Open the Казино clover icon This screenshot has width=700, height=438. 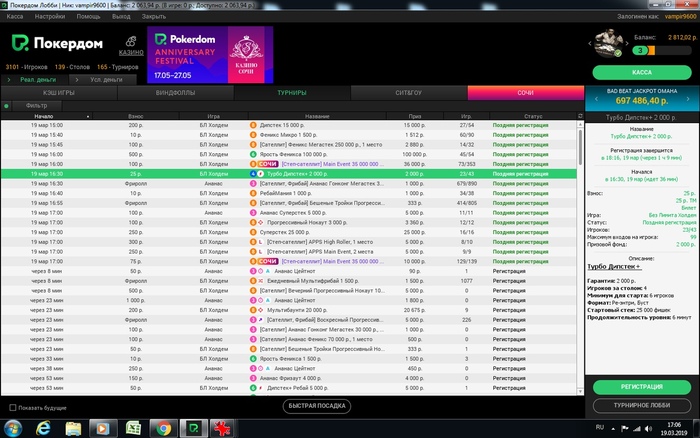click(131, 42)
